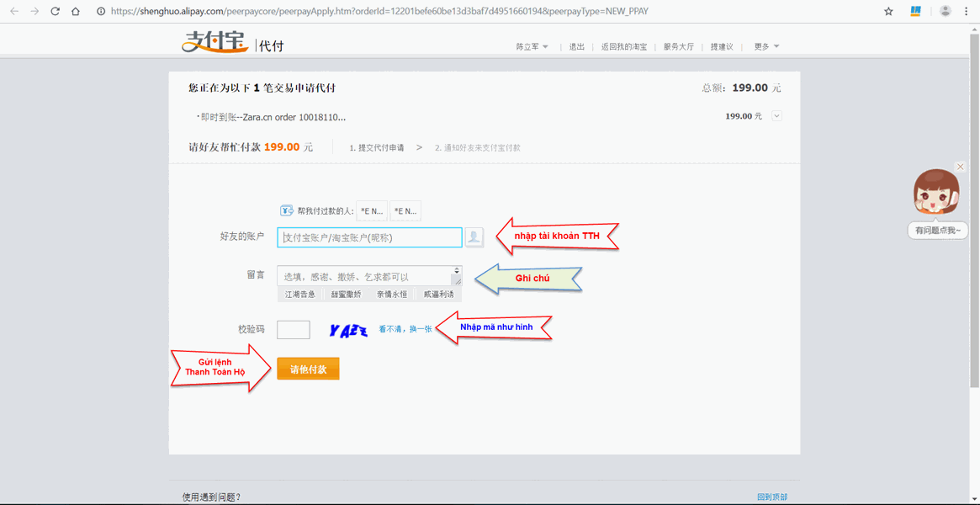Click 回到顶部 back to top link
This screenshot has width=980, height=505.
(772, 497)
